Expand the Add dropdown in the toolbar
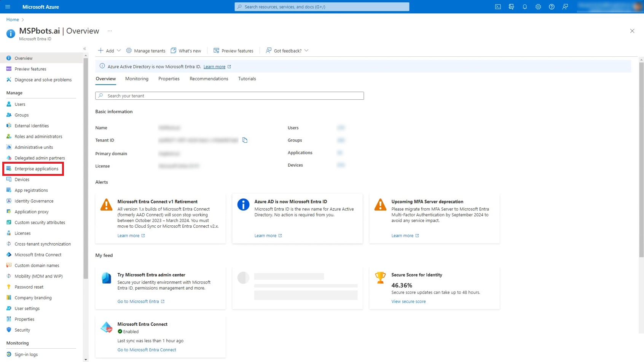644x362 pixels. 109,50
